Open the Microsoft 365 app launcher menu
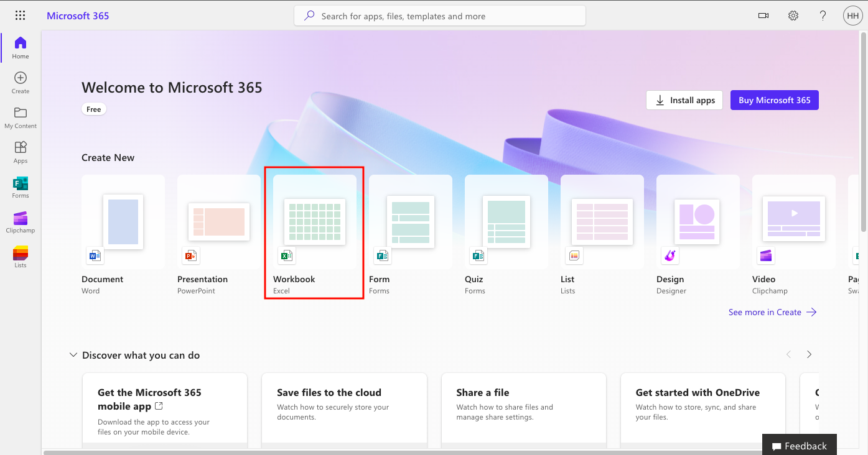Screen dimensions: 868x455 tap(20, 15)
